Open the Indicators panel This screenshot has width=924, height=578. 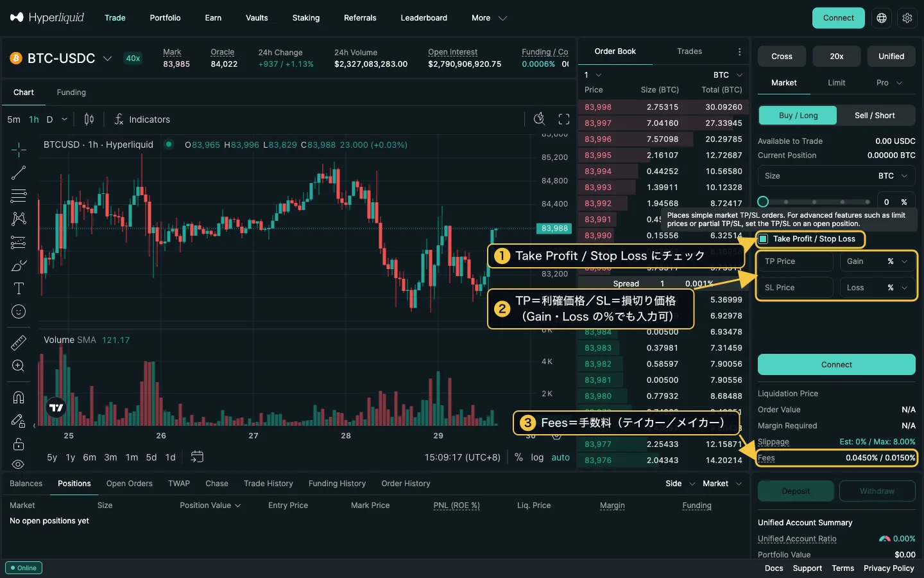(142, 119)
